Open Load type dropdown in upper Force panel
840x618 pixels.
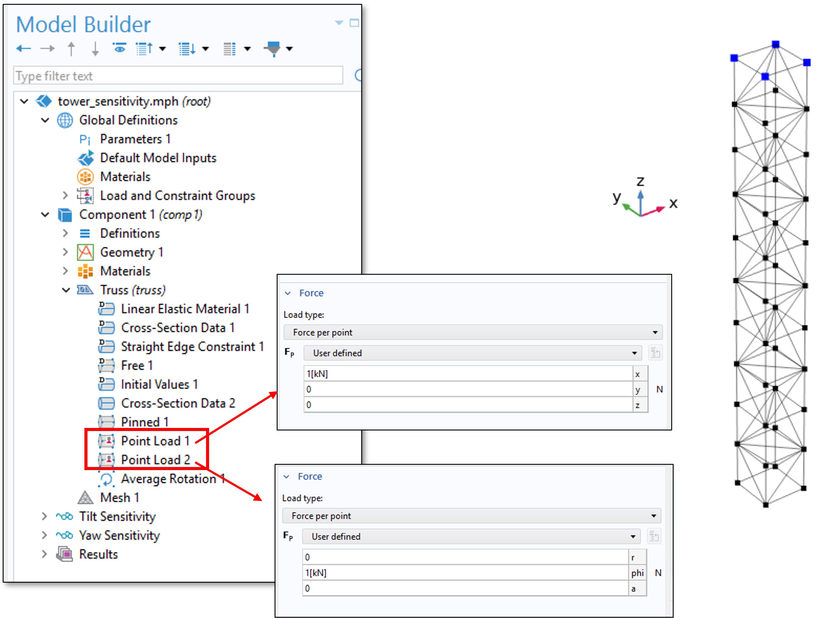pos(472,332)
